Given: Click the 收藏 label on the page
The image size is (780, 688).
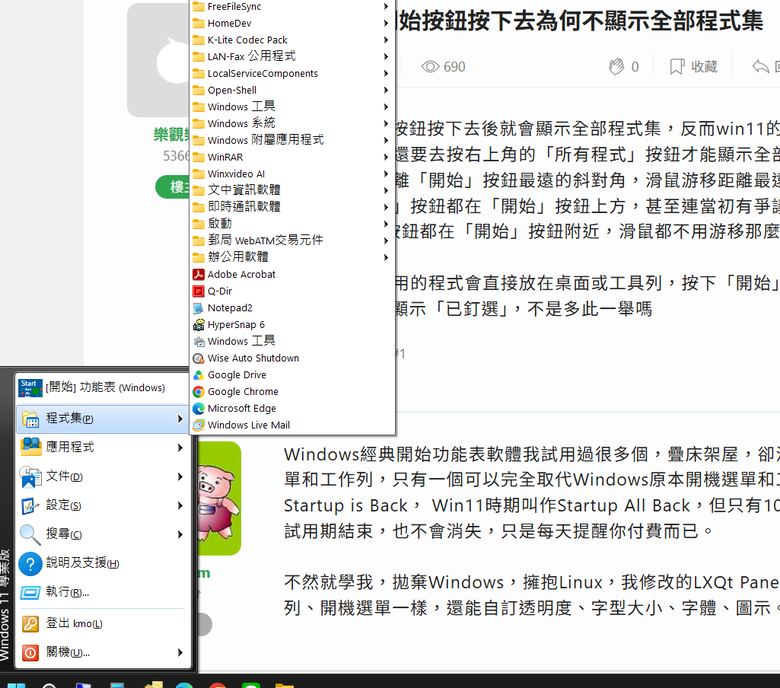Looking at the screenshot, I should tap(704, 67).
